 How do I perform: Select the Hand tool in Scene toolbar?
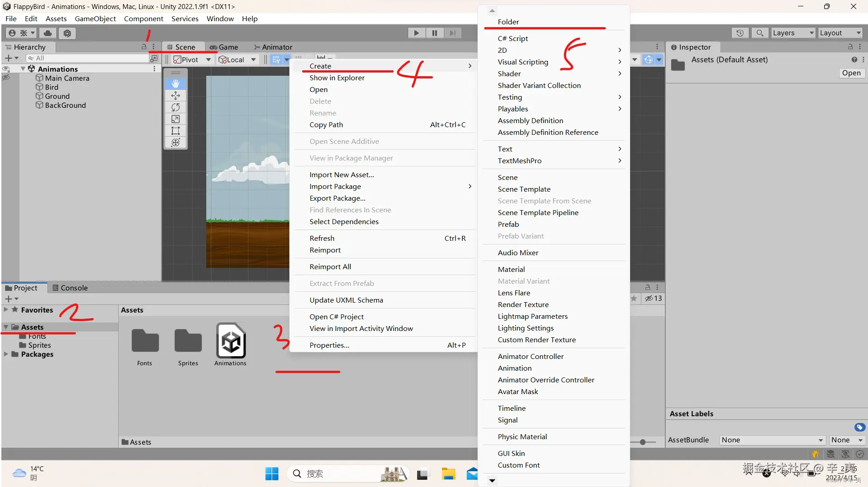coord(176,83)
